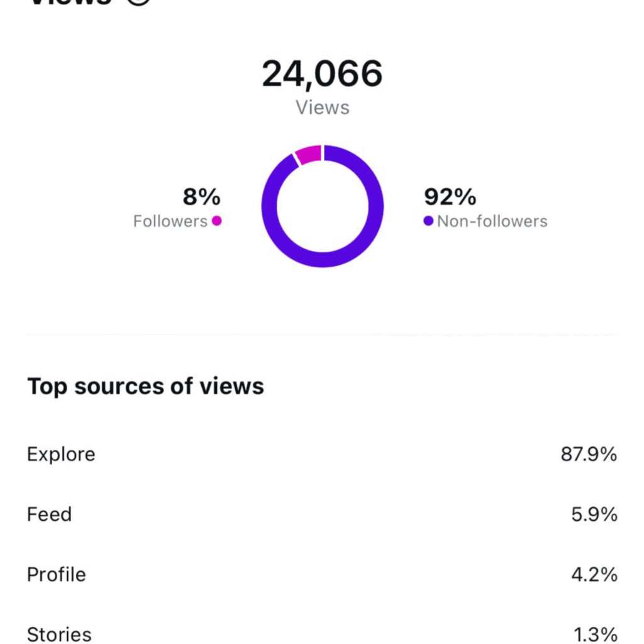Tap the 8% followers percentage
This screenshot has height=644, width=644.
202,197
